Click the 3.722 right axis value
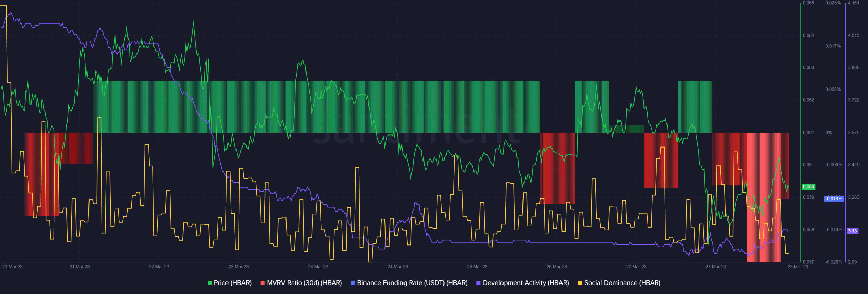 [854, 100]
